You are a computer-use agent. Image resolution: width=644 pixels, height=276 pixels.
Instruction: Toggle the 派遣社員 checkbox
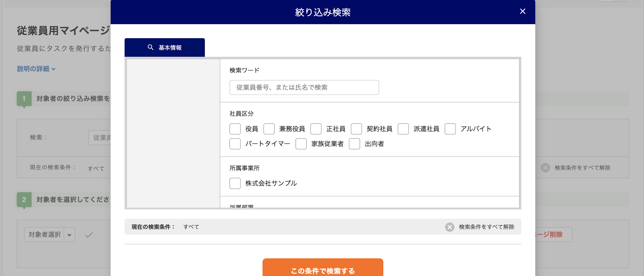tap(403, 129)
